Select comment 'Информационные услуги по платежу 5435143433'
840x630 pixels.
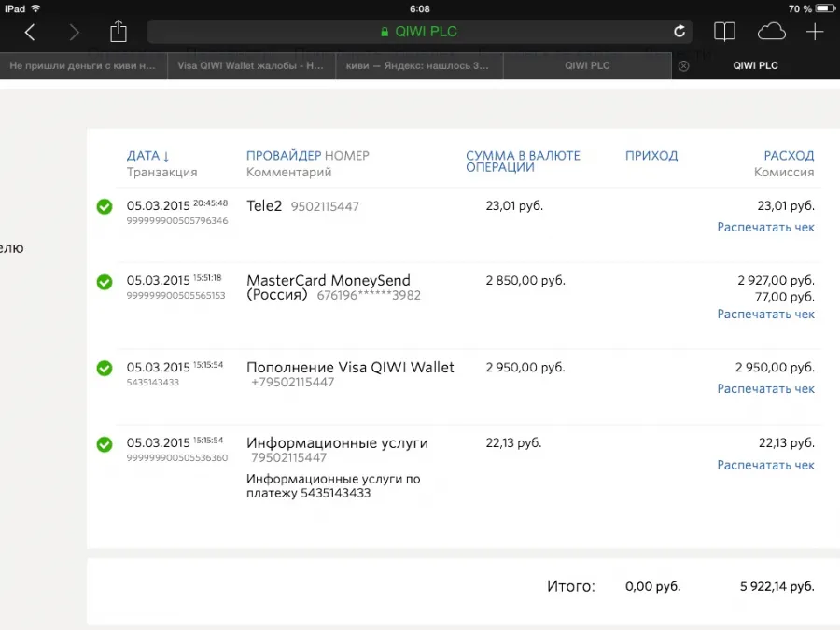333,486
